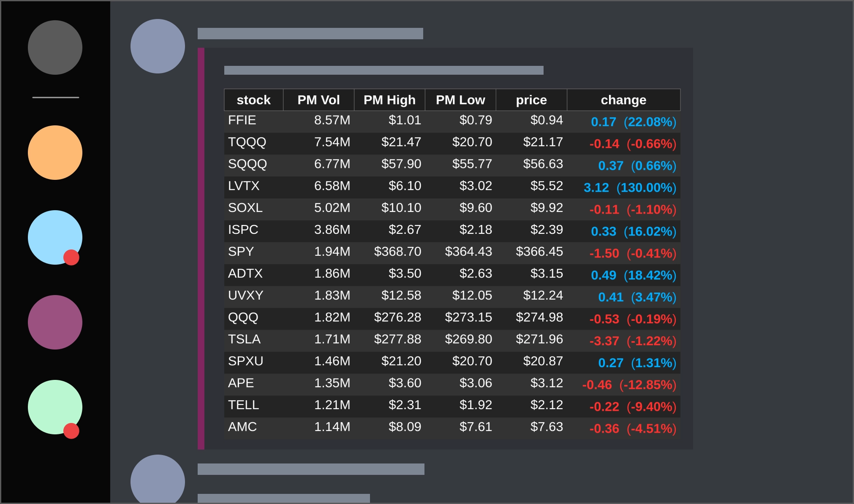Screen dimensions: 854x504
Task: Click the PM High column header
Action: 389,100
